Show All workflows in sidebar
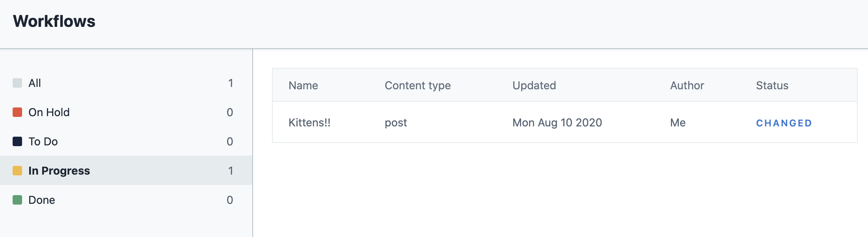Image resolution: width=868 pixels, height=237 pixels. click(35, 83)
